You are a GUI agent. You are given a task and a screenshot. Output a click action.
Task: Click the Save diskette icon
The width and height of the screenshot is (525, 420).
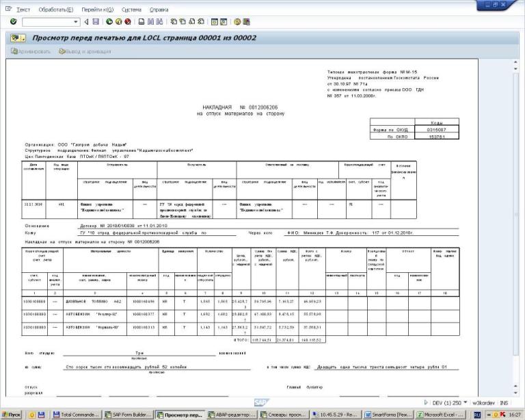point(96,22)
